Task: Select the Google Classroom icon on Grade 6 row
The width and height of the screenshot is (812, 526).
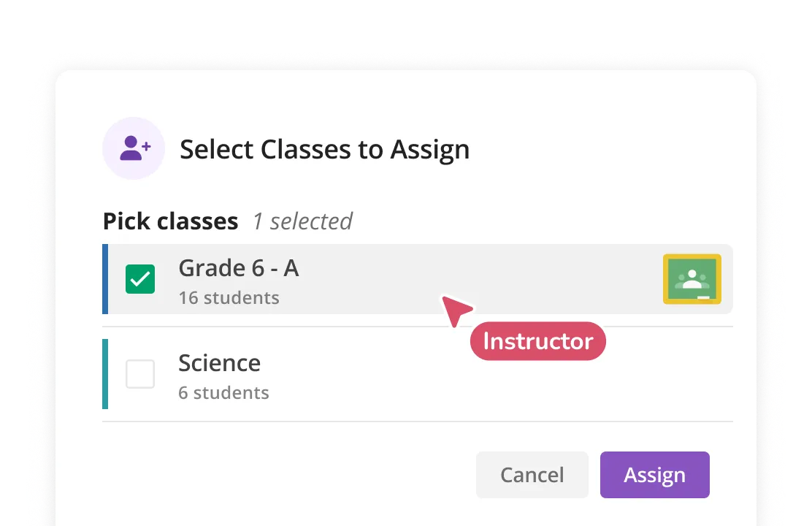Action: point(692,279)
